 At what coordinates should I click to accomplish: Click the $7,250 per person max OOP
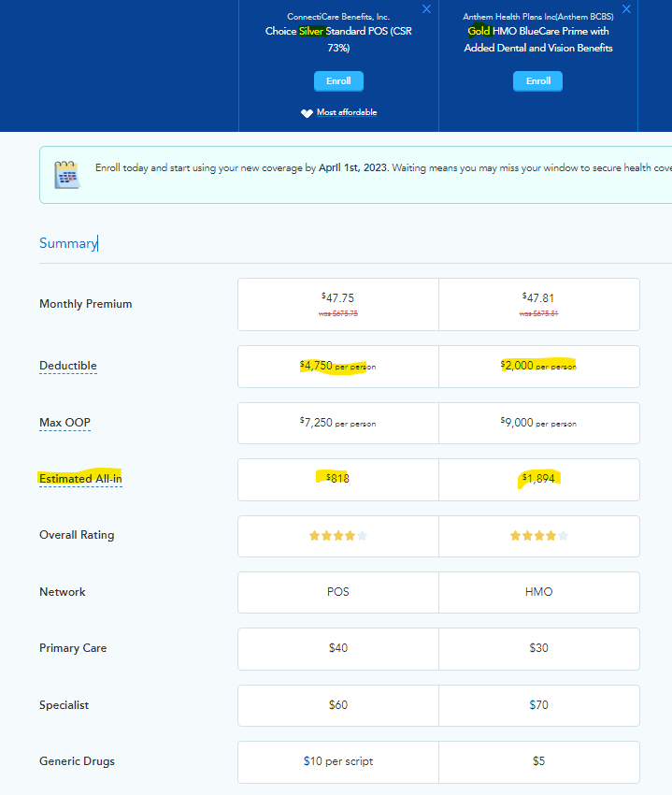338,423
